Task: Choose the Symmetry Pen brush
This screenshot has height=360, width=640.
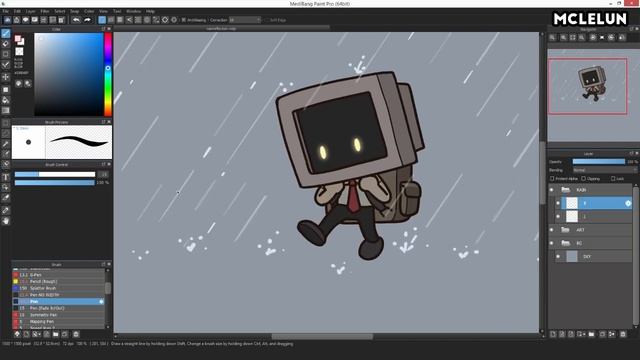Action: point(59,315)
